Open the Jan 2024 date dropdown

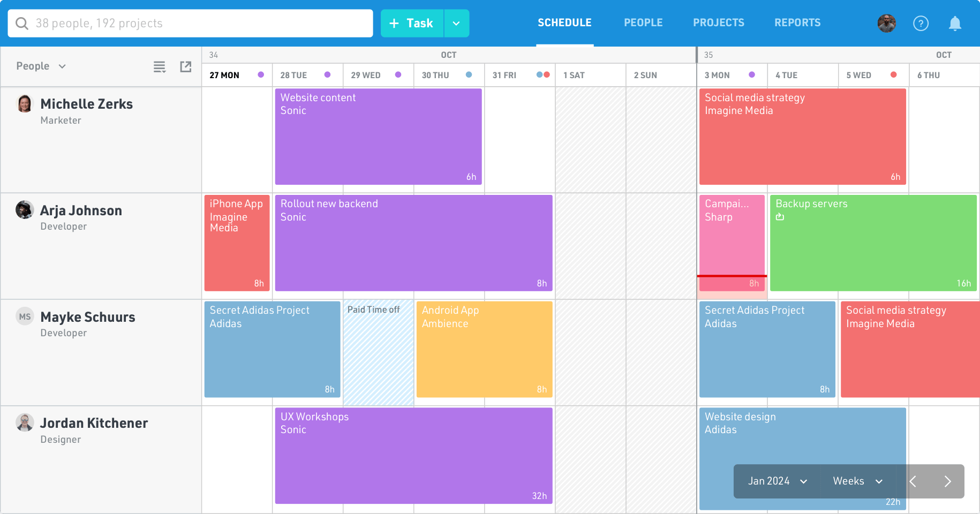(x=776, y=481)
